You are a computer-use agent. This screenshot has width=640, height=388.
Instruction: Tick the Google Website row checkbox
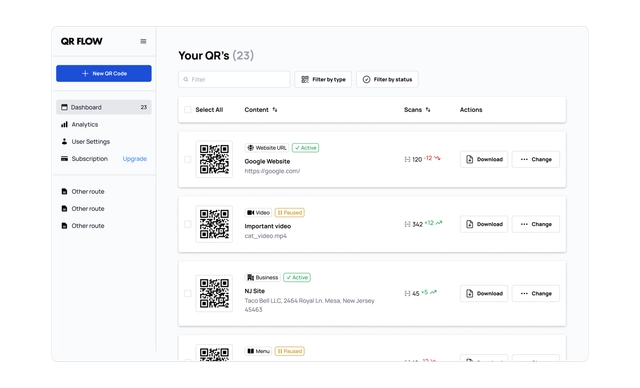[x=187, y=159]
